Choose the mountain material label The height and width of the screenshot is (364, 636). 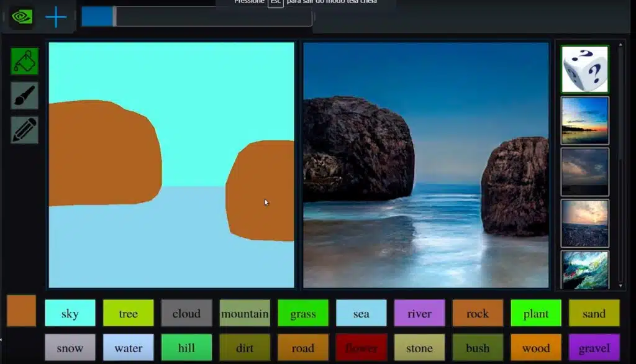click(x=245, y=313)
